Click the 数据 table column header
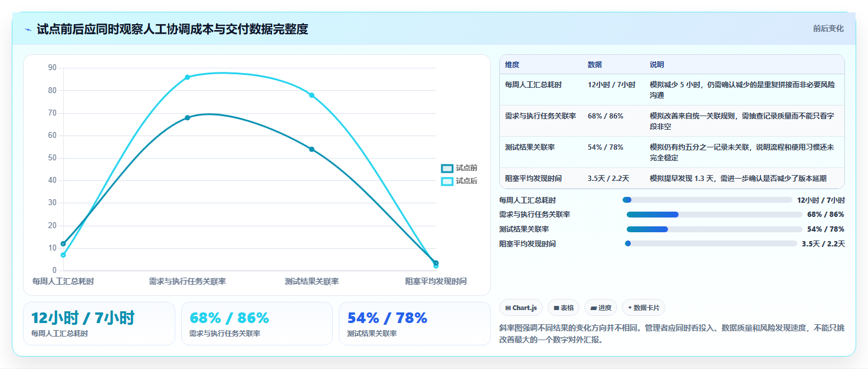This screenshot has height=369, width=868. pyautogui.click(x=595, y=65)
